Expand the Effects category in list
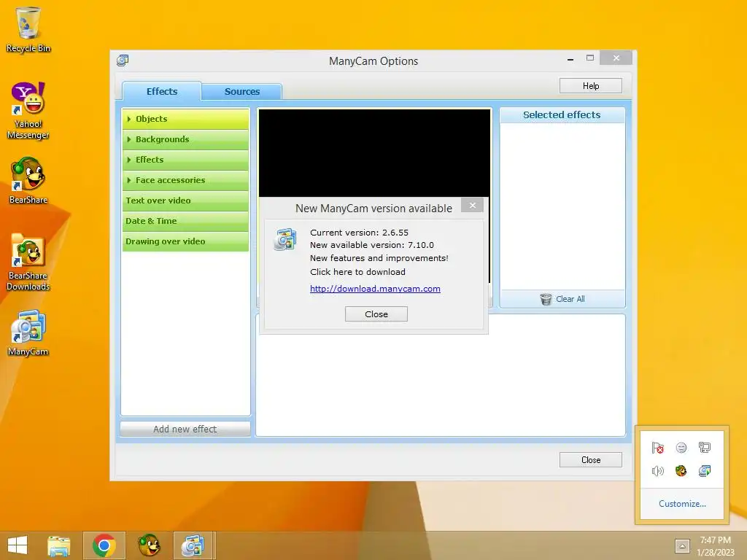 185,160
